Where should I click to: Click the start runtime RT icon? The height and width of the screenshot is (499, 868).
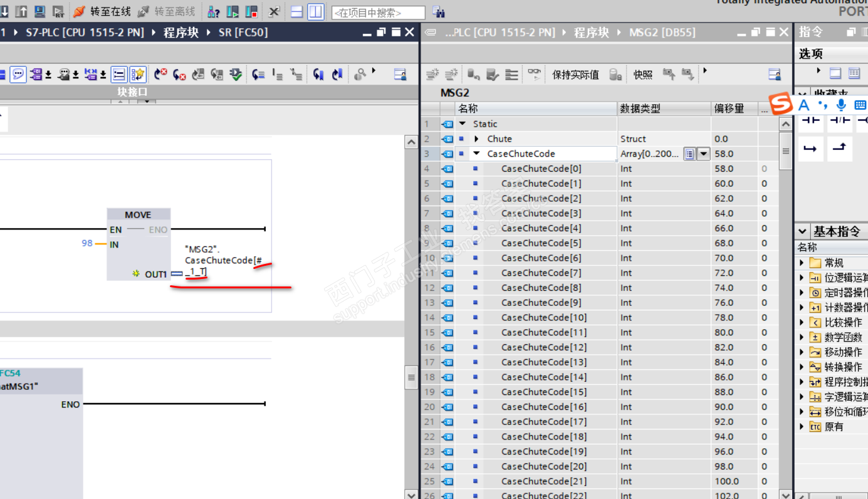click(x=58, y=11)
